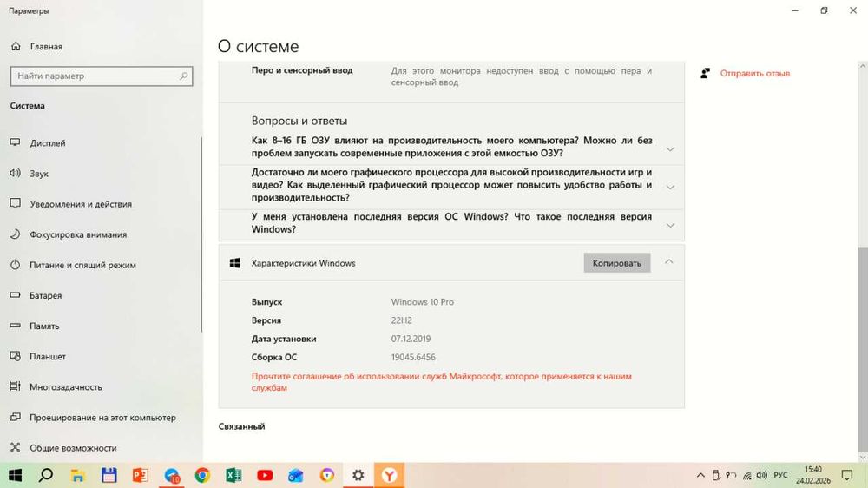The width and height of the screenshot is (868, 488).
Task: Click the sidebar vertical scrollbar
Action: [201, 234]
